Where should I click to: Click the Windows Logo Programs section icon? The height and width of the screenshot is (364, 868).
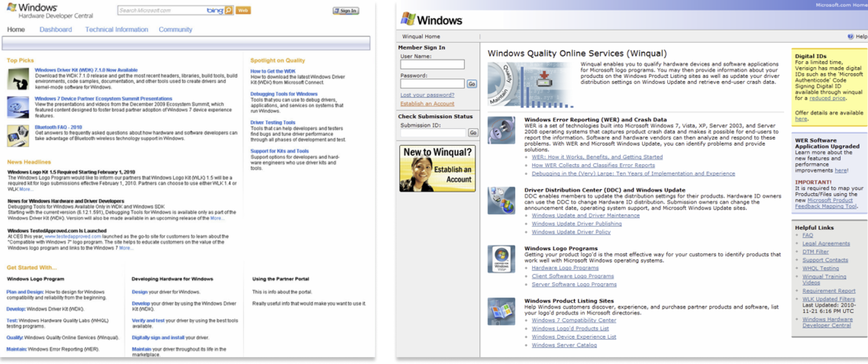click(x=501, y=259)
